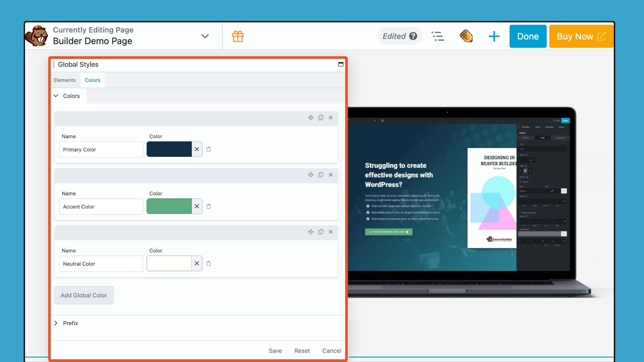Clear the Accent Color swatch value
Screen dimensions: 644x362
click(x=197, y=206)
